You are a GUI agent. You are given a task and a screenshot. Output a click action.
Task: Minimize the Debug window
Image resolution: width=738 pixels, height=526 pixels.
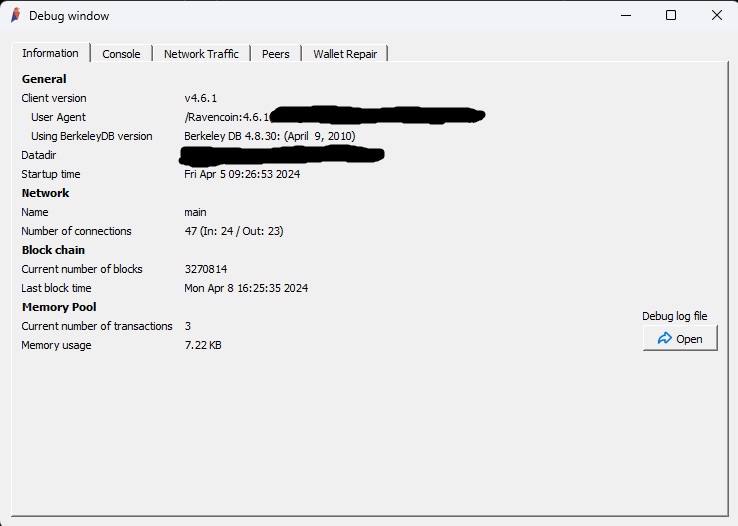coord(626,16)
